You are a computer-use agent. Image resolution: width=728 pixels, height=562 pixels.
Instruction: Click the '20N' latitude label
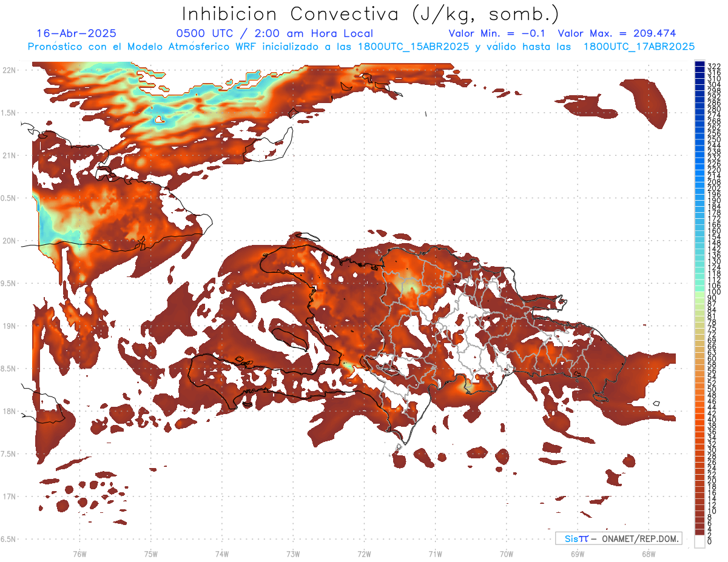click(10, 241)
